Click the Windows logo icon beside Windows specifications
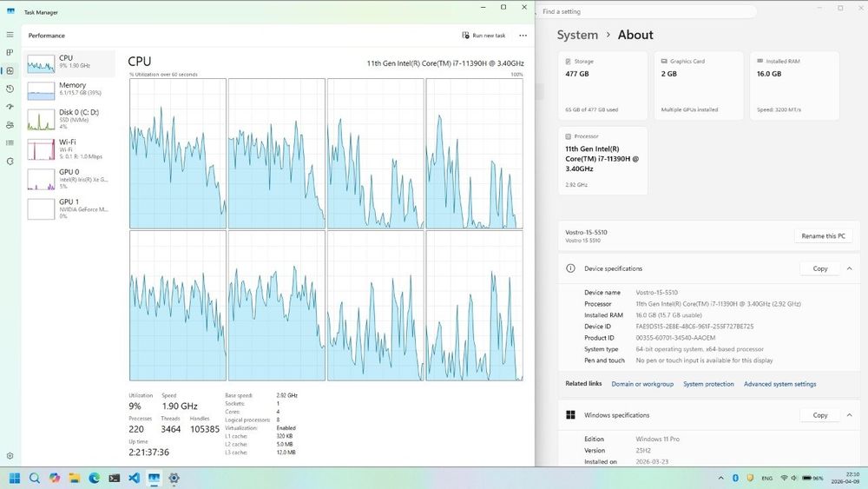This screenshot has width=868, height=489. [570, 415]
